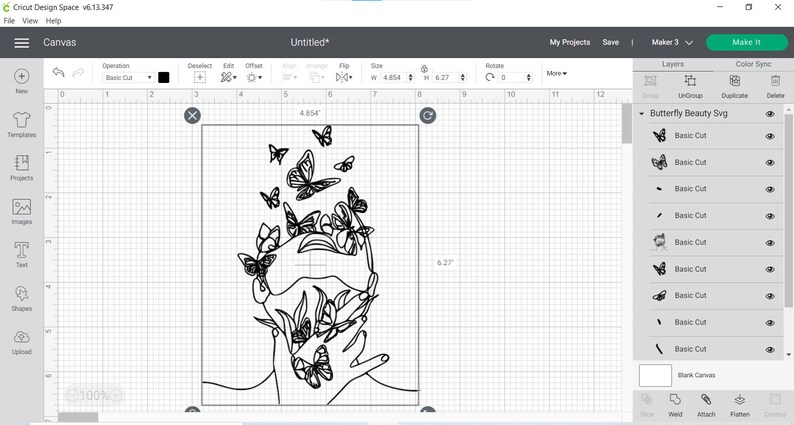Hide the eighth Basic Cut layer
Screen dimensions: 794x425
770,323
